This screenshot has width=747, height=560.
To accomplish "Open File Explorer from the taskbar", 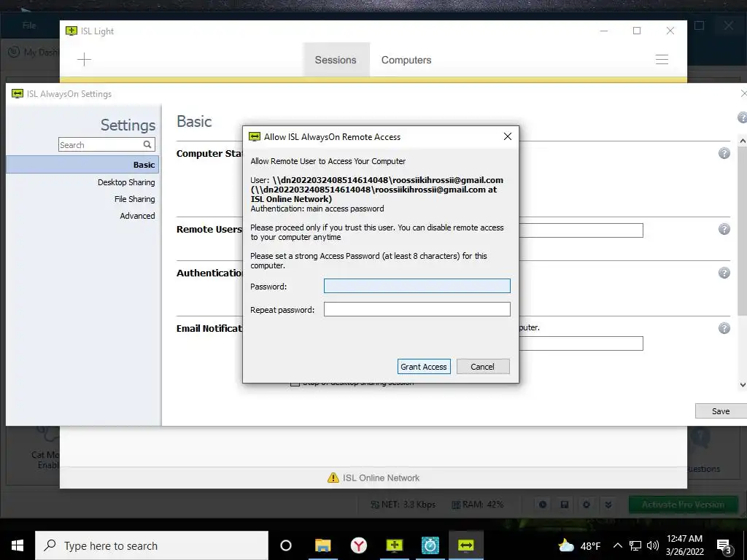I will [x=322, y=545].
